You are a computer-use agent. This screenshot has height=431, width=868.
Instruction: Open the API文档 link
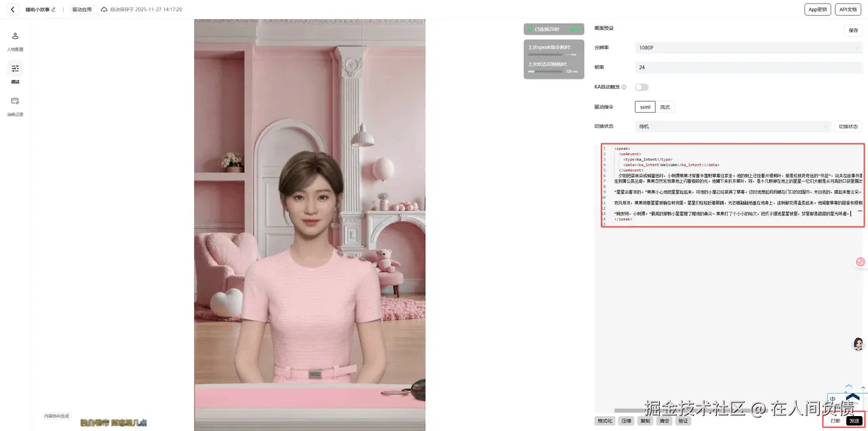pos(848,9)
